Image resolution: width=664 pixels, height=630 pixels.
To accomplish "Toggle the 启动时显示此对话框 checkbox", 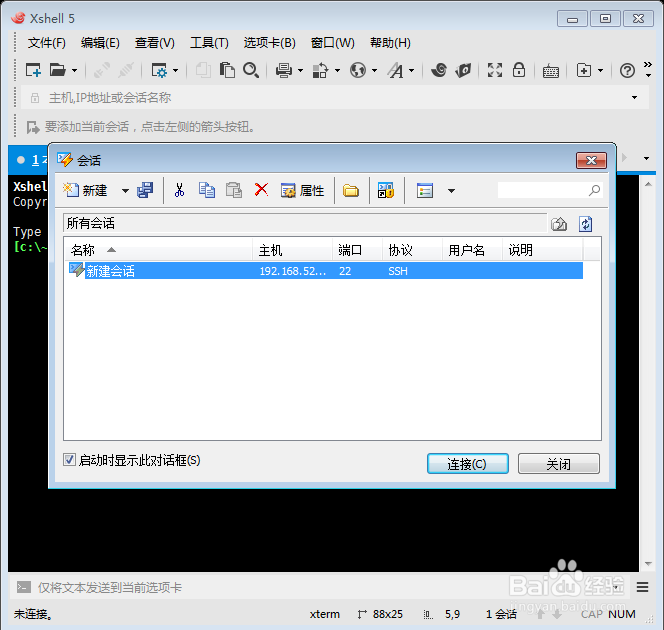I will [x=69, y=460].
